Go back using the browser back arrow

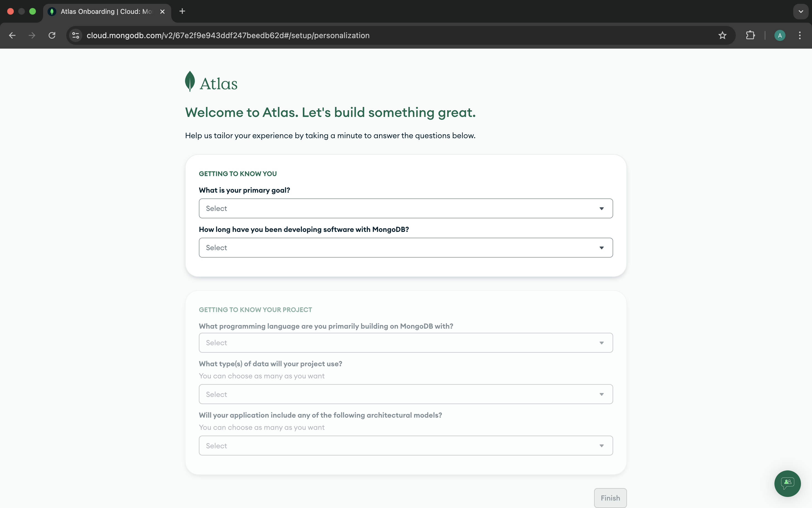tap(12, 35)
